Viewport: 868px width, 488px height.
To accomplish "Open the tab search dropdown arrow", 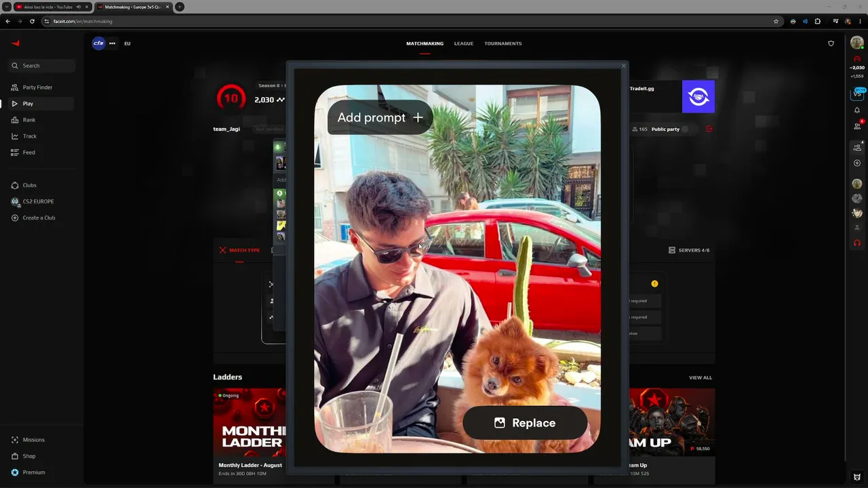I will pos(6,7).
